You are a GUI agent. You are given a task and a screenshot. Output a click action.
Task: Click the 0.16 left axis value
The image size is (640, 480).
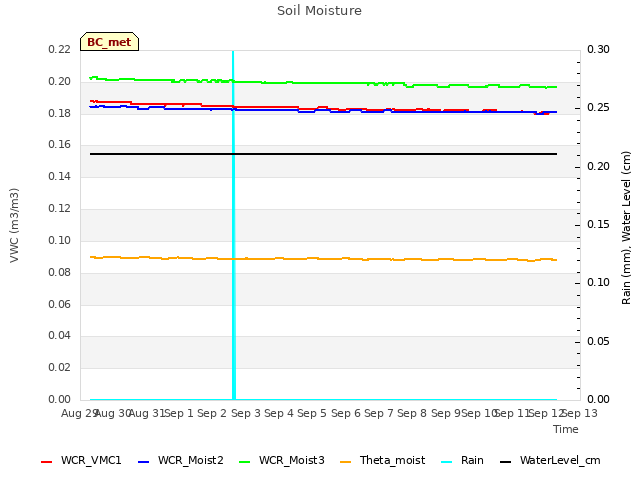59,144
